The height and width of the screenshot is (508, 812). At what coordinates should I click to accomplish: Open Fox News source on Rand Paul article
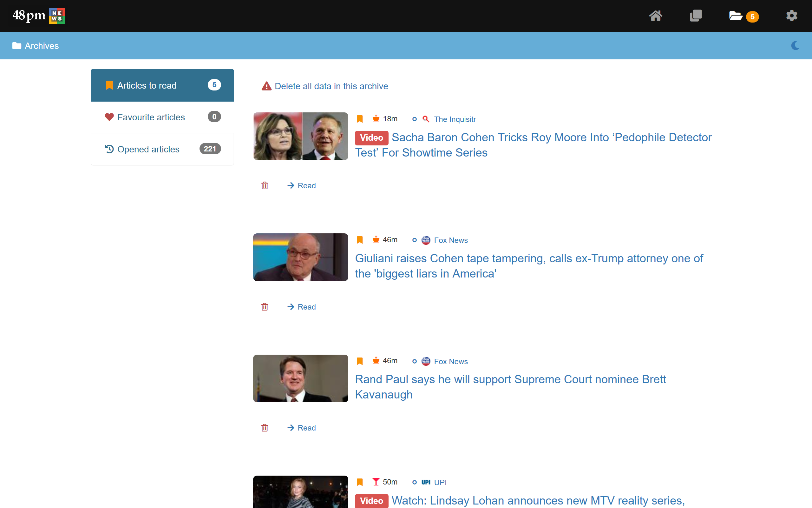pyautogui.click(x=451, y=362)
